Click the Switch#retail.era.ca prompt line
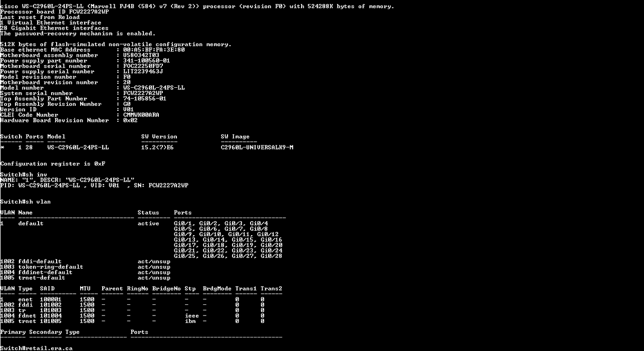This screenshot has width=644, height=351. point(37,348)
